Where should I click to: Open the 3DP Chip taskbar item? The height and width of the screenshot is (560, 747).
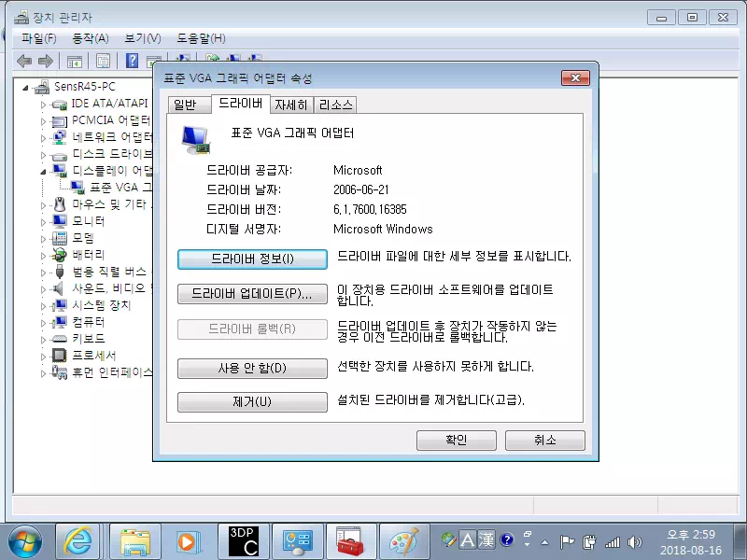coord(244,541)
